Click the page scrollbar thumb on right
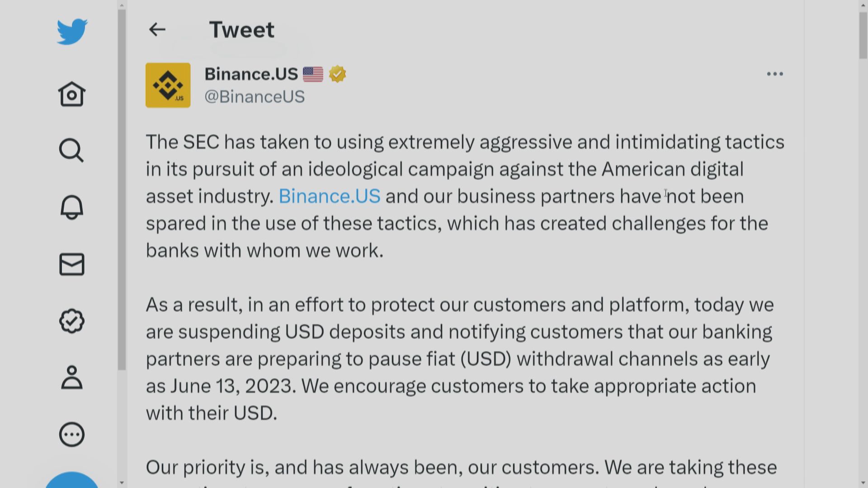 click(863, 35)
